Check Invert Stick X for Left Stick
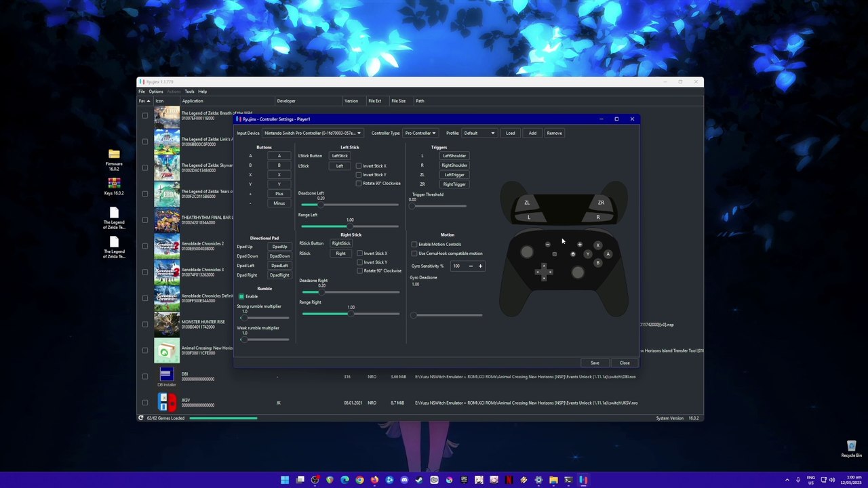The height and width of the screenshot is (488, 868). (359, 166)
